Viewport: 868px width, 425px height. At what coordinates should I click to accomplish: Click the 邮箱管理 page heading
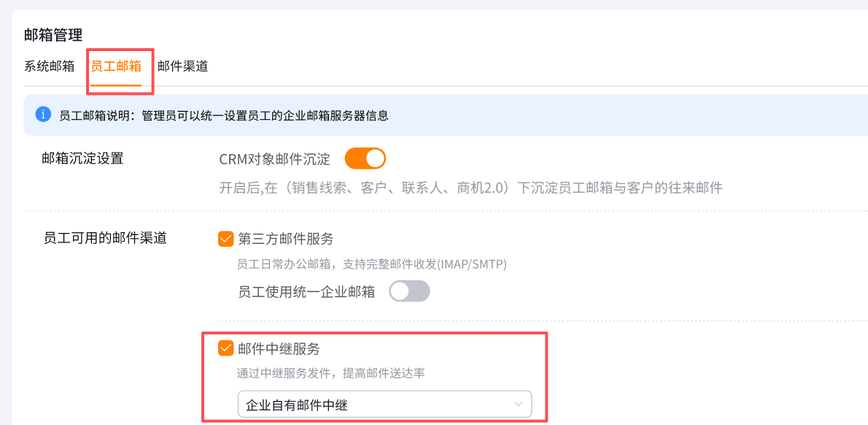(x=53, y=34)
